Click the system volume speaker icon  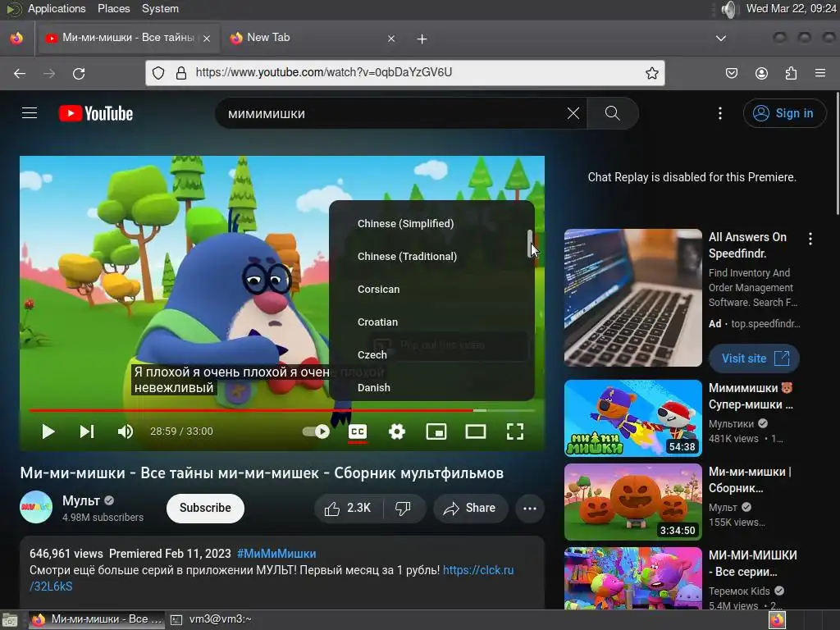coord(728,9)
